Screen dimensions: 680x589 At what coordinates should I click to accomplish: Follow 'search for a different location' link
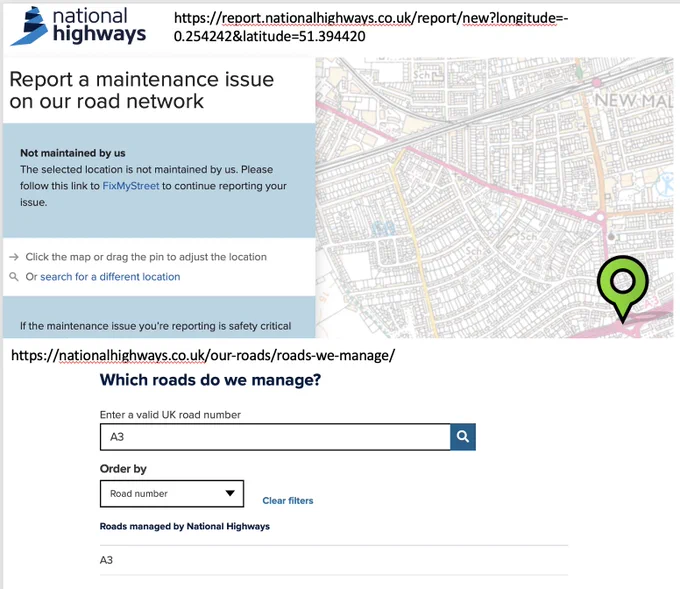point(110,277)
